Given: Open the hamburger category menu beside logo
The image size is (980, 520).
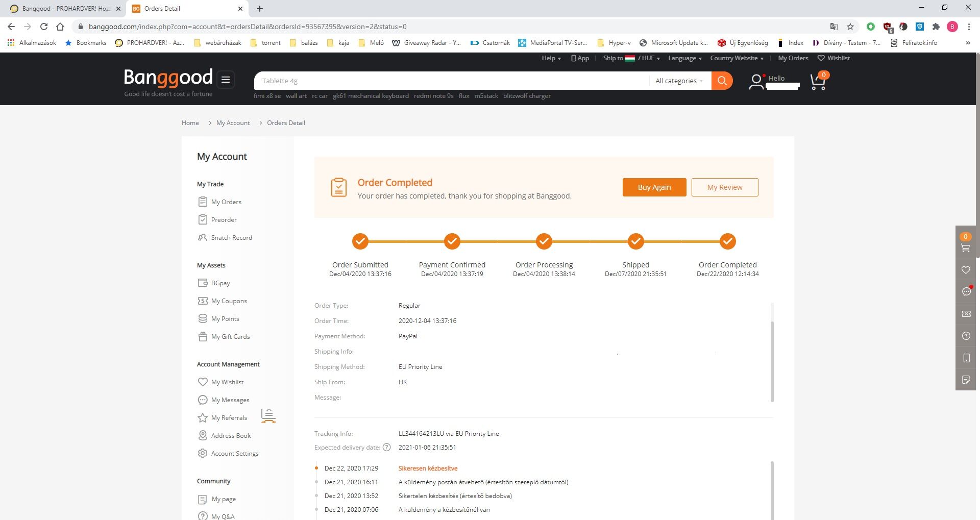Looking at the screenshot, I should click(226, 80).
